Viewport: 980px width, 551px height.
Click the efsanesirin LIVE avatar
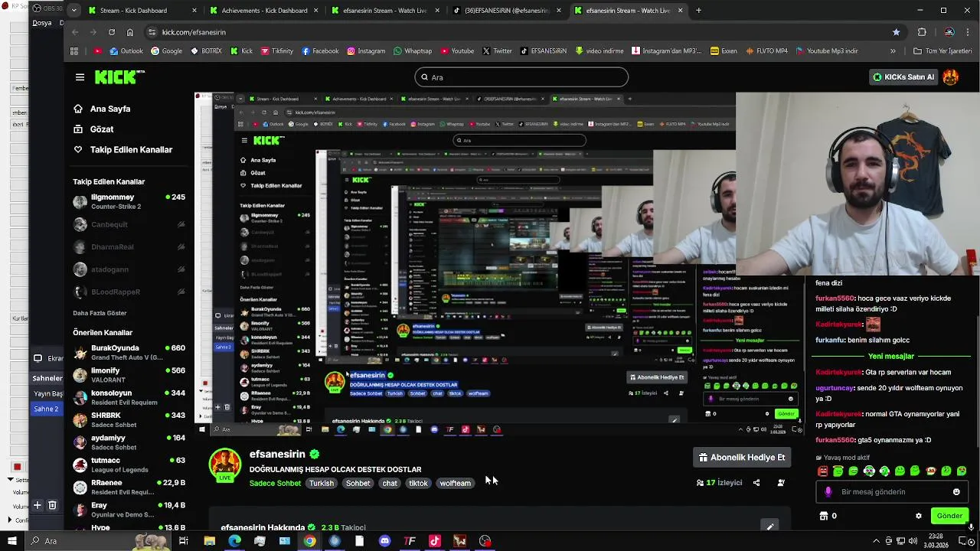[x=225, y=465]
